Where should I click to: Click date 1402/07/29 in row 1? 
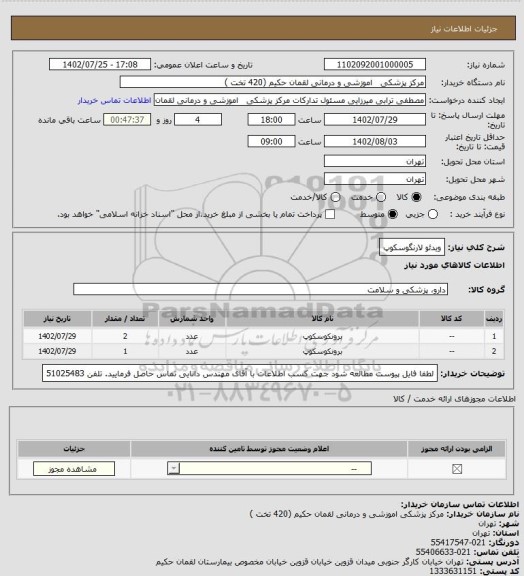point(57,336)
